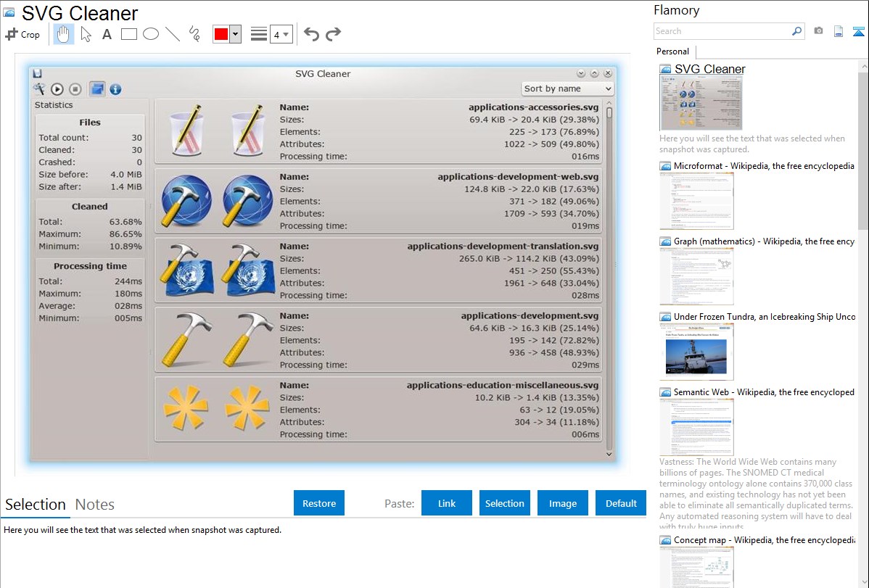Click the save disk icon in title bar

38,74
